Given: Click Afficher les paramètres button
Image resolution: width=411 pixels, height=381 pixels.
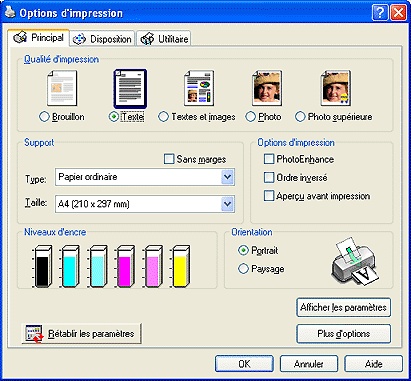Looking at the screenshot, I should tap(343, 307).
